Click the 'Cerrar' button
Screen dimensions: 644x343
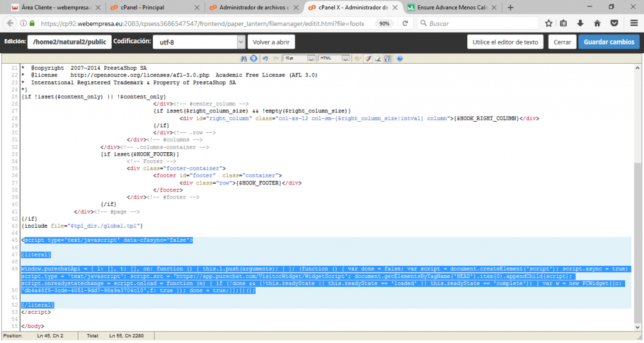click(x=562, y=42)
